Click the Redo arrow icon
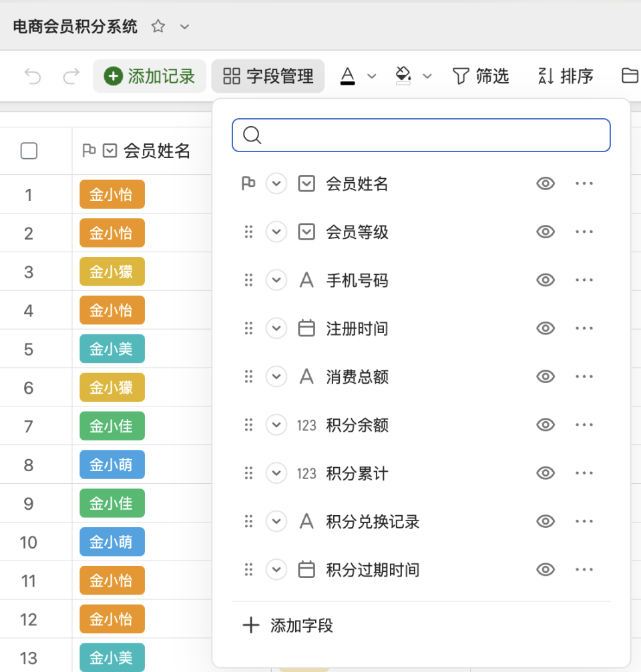Screen dimensions: 641x672 tap(70, 76)
